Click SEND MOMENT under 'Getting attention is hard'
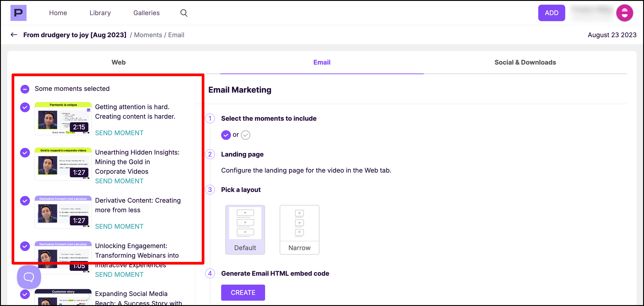The width and height of the screenshot is (644, 306). click(x=119, y=133)
